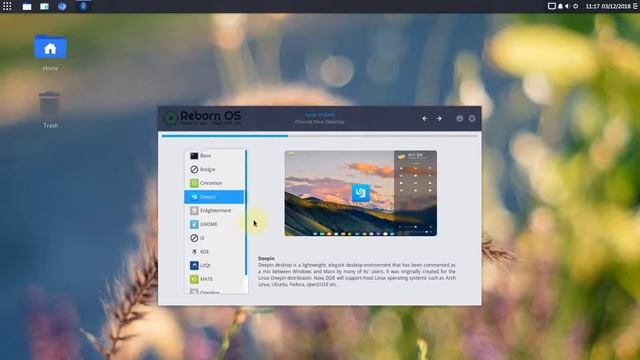Click the Reborn OS logo
Viewport: 640px width, 360px height.
[202, 118]
